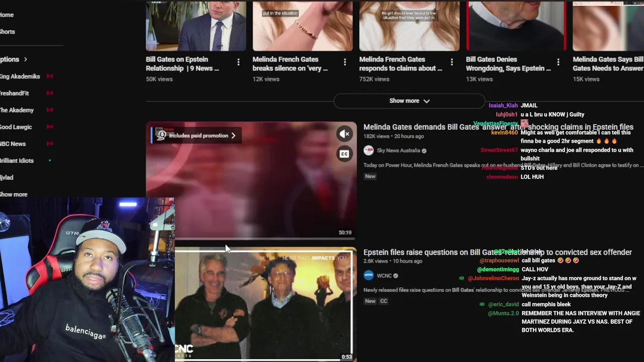
Task: Go to Home in sidebar
Action: coord(7,15)
